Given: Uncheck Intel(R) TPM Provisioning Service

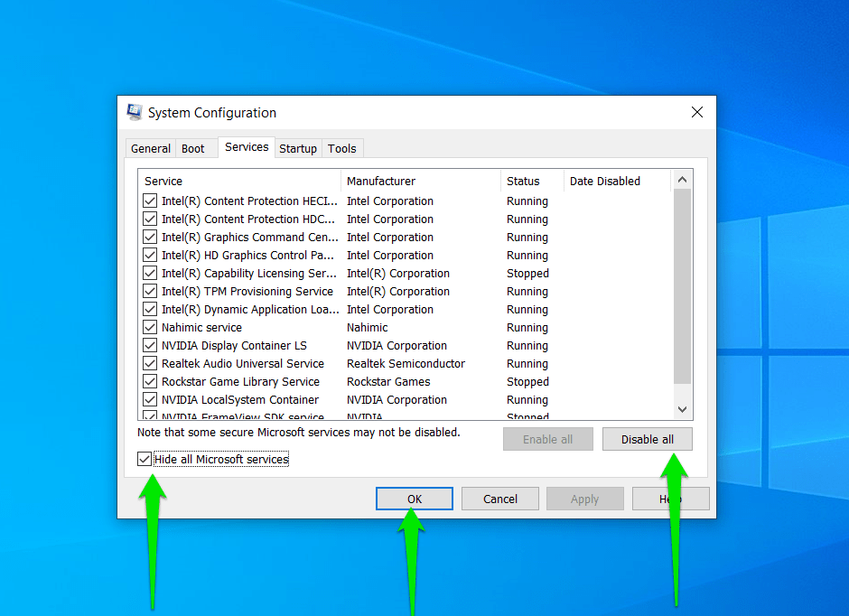Looking at the screenshot, I should click(x=149, y=291).
